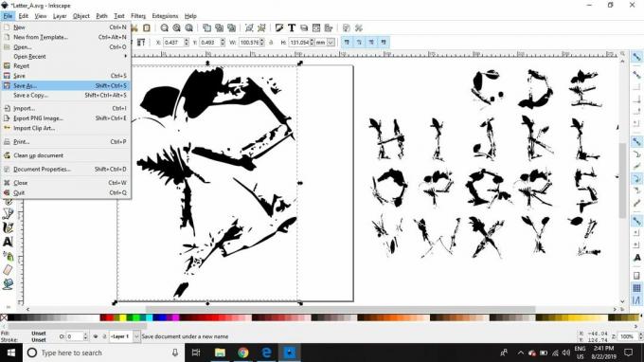Toggle the width-height lock icon
644x362 pixels.
pyautogui.click(x=271, y=43)
